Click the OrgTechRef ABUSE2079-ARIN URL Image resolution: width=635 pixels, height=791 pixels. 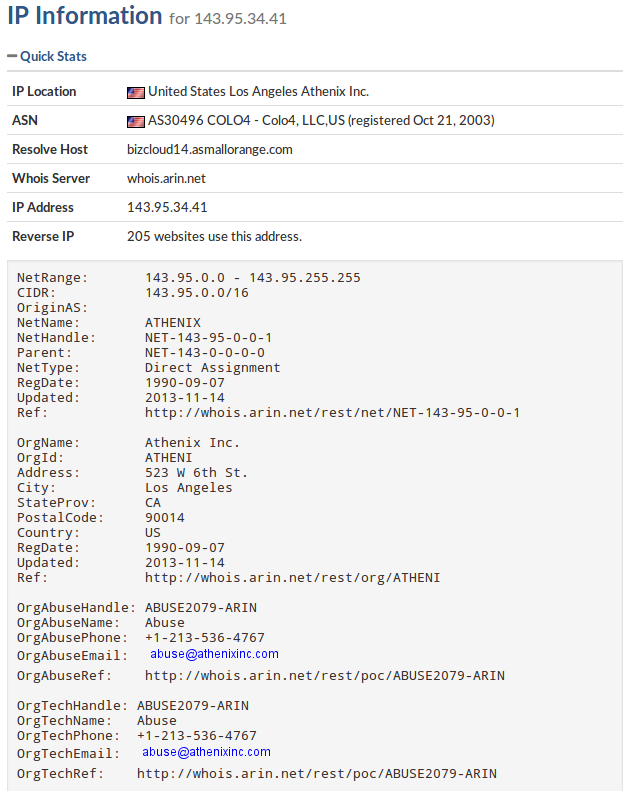[317, 773]
